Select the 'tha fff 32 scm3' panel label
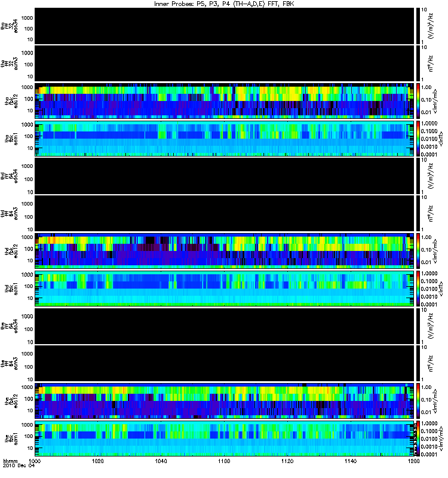 pyautogui.click(x=10, y=63)
